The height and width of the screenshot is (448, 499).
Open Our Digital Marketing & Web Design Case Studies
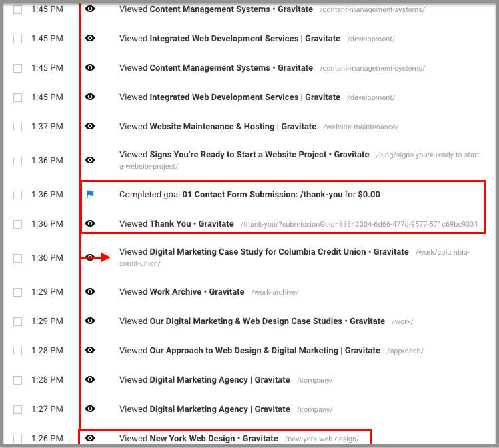pyautogui.click(x=268, y=321)
